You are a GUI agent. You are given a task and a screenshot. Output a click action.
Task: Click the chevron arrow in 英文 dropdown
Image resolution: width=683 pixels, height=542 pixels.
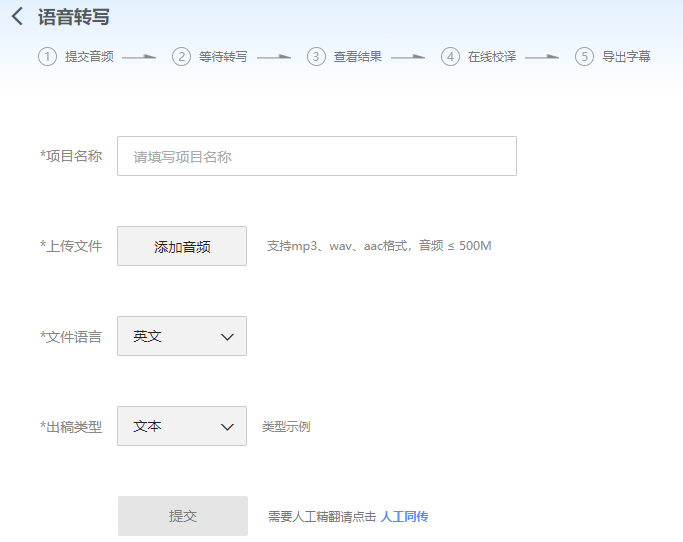click(227, 337)
